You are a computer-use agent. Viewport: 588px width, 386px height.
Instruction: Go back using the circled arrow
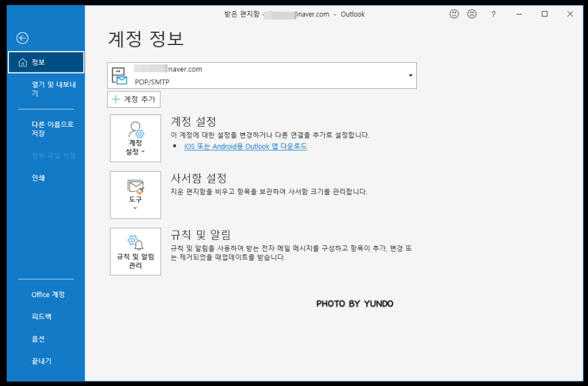click(x=23, y=38)
